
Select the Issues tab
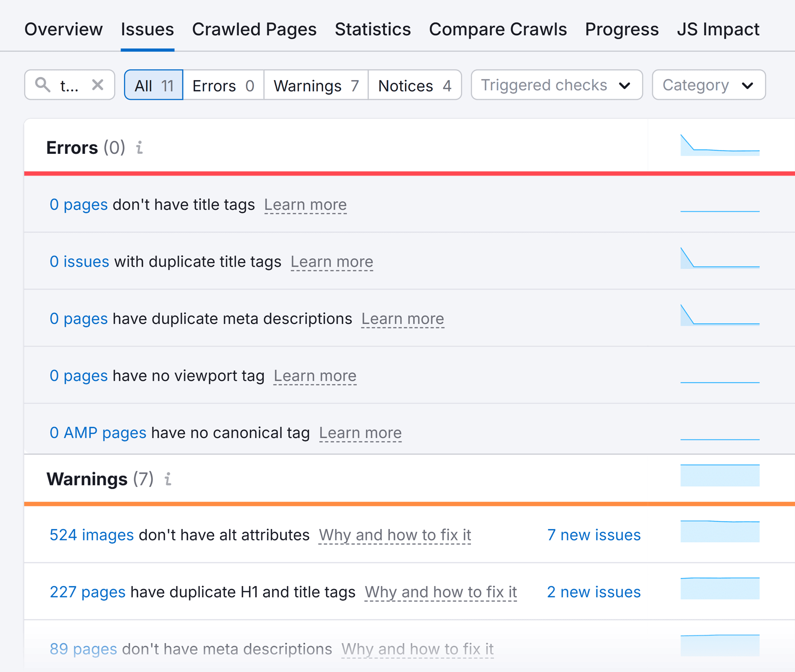pyautogui.click(x=148, y=29)
